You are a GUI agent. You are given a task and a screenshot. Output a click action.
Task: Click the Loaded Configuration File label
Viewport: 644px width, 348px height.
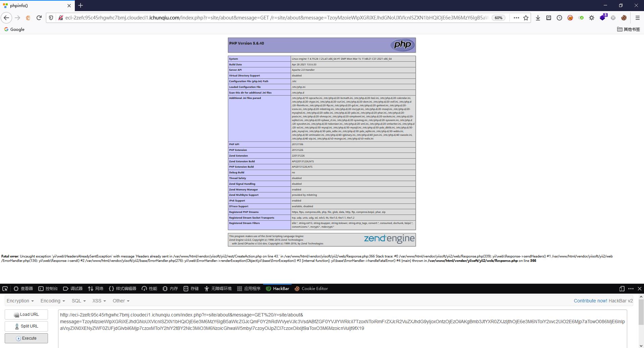245,87
